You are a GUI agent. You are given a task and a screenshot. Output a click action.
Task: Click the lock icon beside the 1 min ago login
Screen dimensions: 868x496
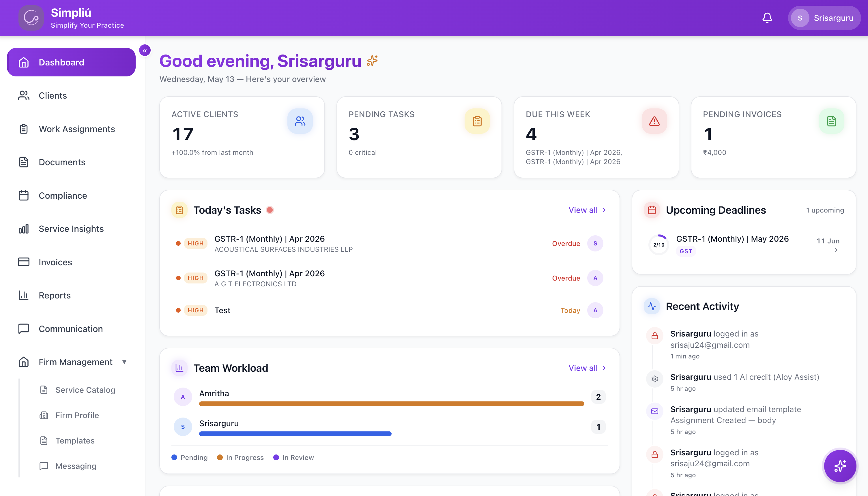655,336
